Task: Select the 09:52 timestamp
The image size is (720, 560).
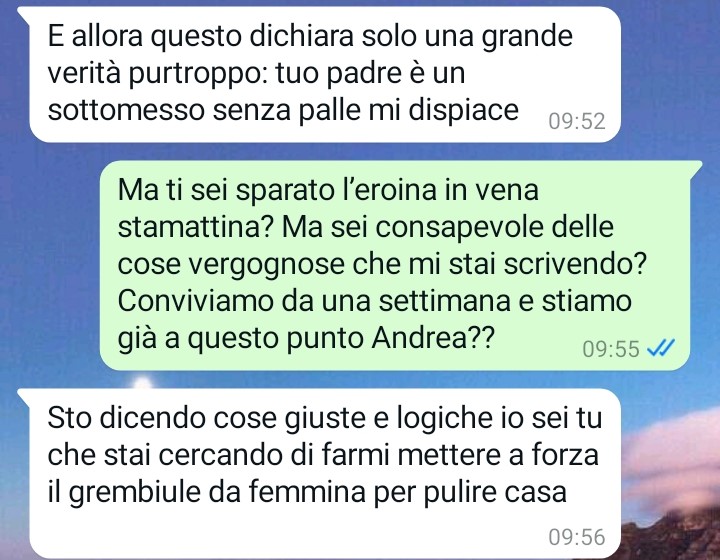Action: pos(577,121)
